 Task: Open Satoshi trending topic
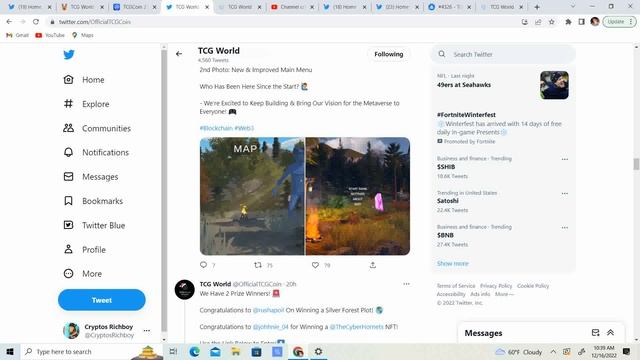coord(448,201)
